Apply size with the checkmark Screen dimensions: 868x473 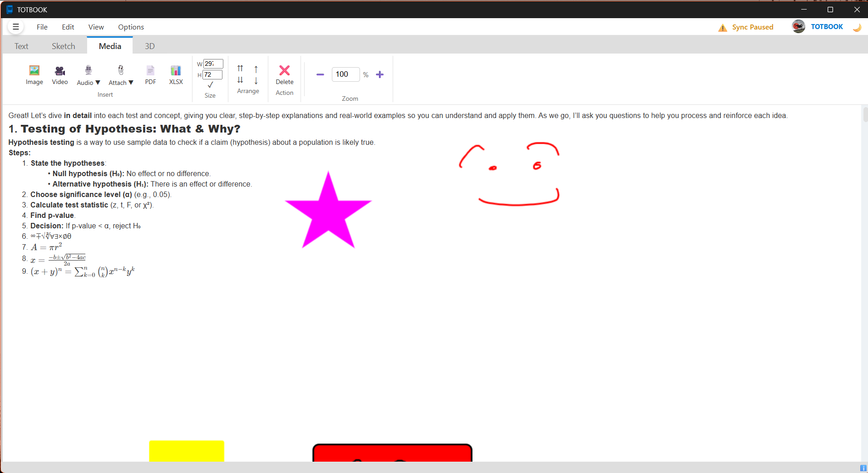[210, 85]
